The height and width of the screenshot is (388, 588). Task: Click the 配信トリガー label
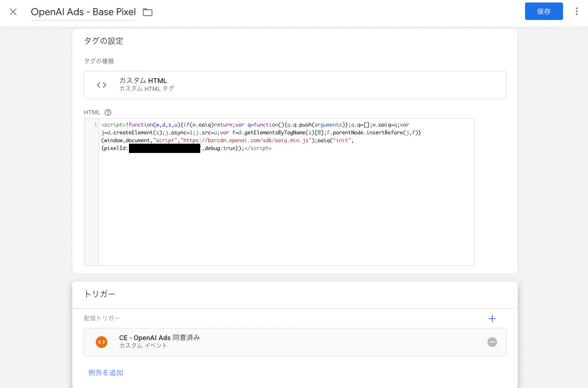pyautogui.click(x=102, y=318)
